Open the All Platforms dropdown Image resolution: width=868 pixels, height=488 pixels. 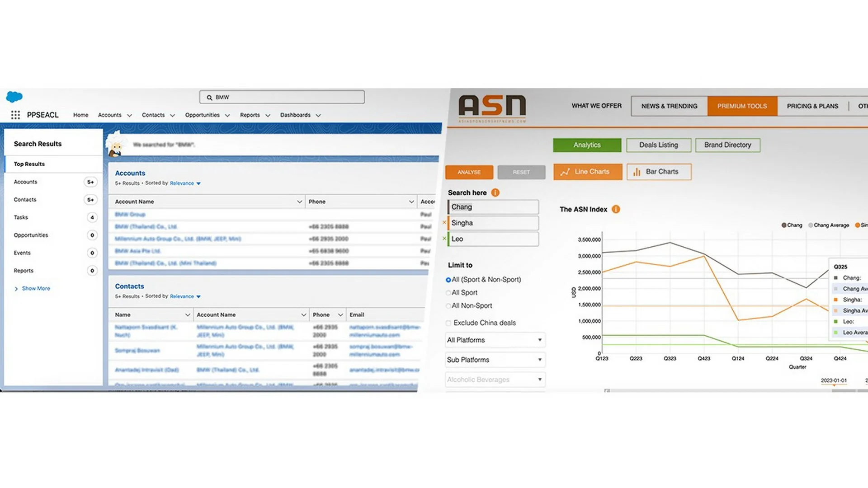click(x=495, y=340)
